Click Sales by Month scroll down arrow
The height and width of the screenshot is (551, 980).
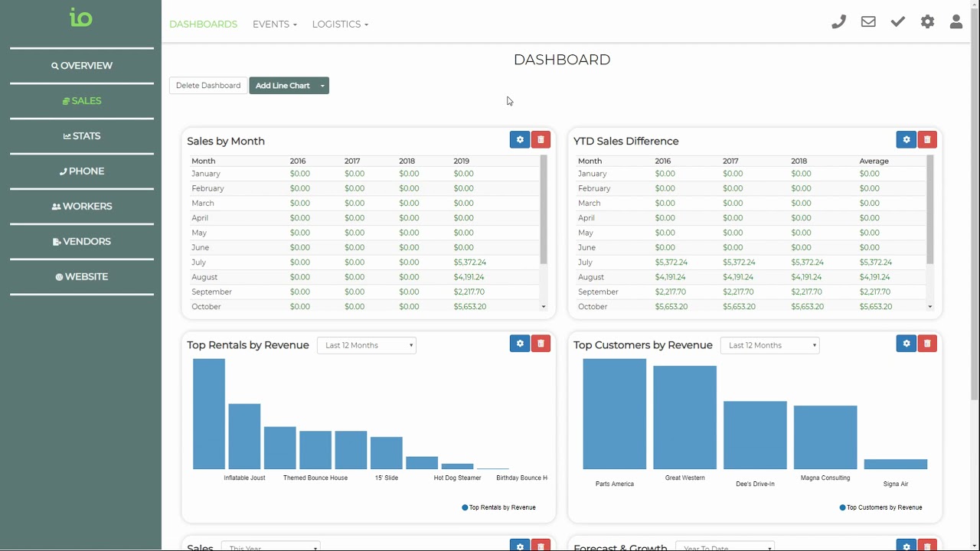coord(544,307)
